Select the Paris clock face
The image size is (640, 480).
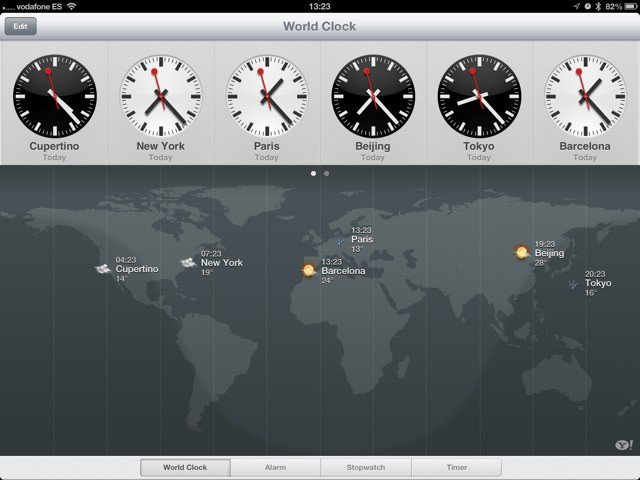[266, 97]
